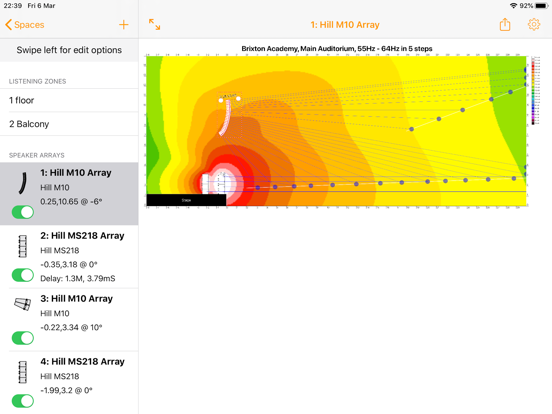Toggle 3: Hill M10 Array on/off
The height and width of the screenshot is (414, 552).
[x=23, y=338]
